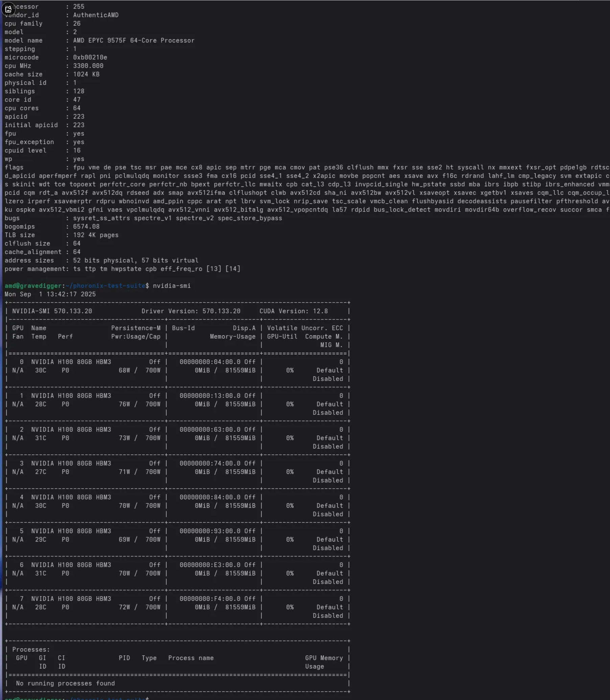
Task: Click the cpuid level value '16'
Action: tap(77, 151)
